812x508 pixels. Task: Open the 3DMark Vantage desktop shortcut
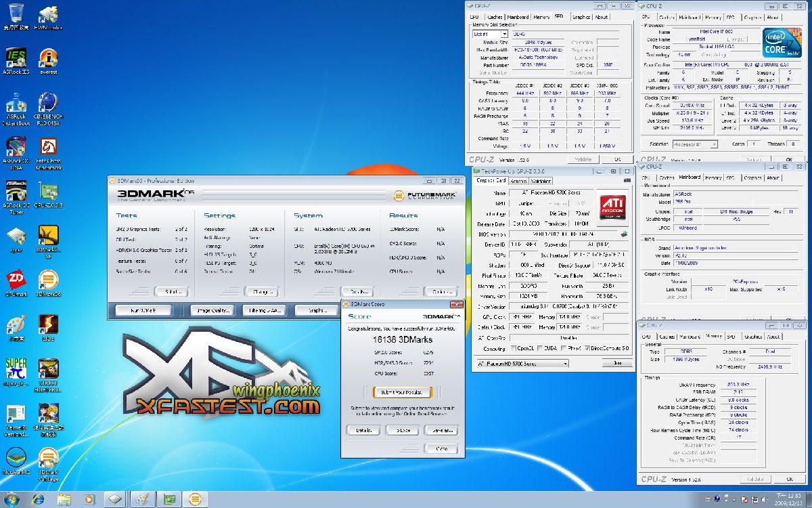click(x=48, y=463)
